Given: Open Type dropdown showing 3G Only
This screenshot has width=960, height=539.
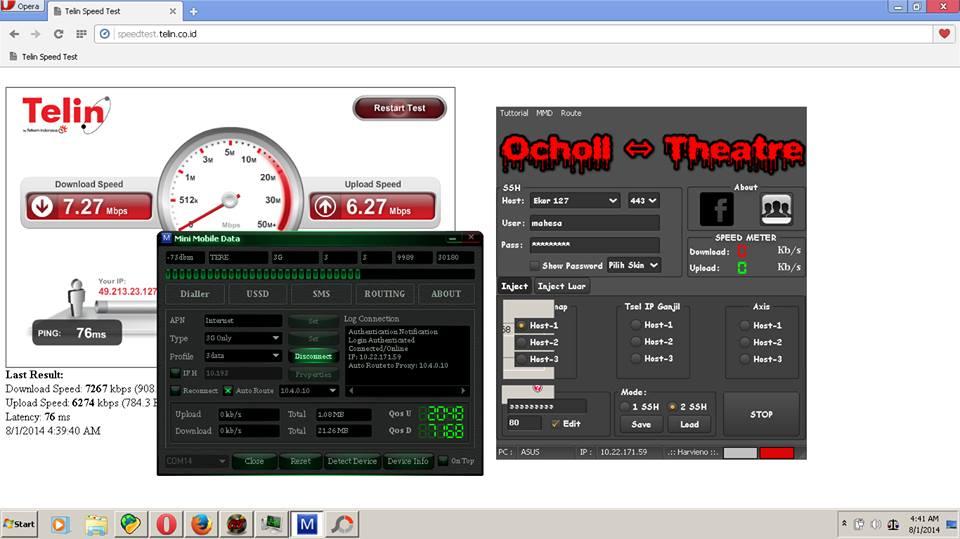Looking at the screenshot, I should (242, 338).
